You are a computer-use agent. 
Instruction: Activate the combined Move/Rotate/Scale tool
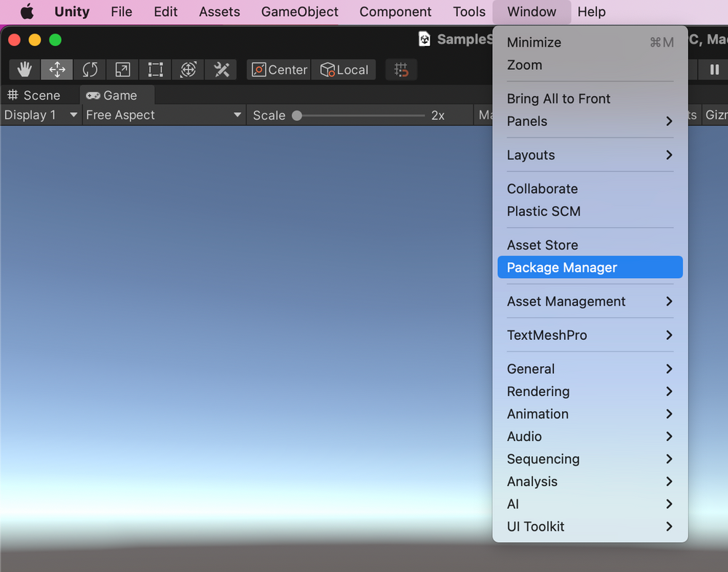tap(188, 69)
